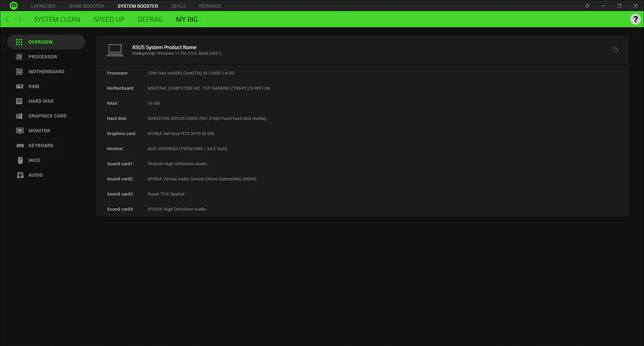Screen dimensions: 644x346
Task: Select the "NVIDIA High Definition Audio" entry
Action: click(x=177, y=209)
